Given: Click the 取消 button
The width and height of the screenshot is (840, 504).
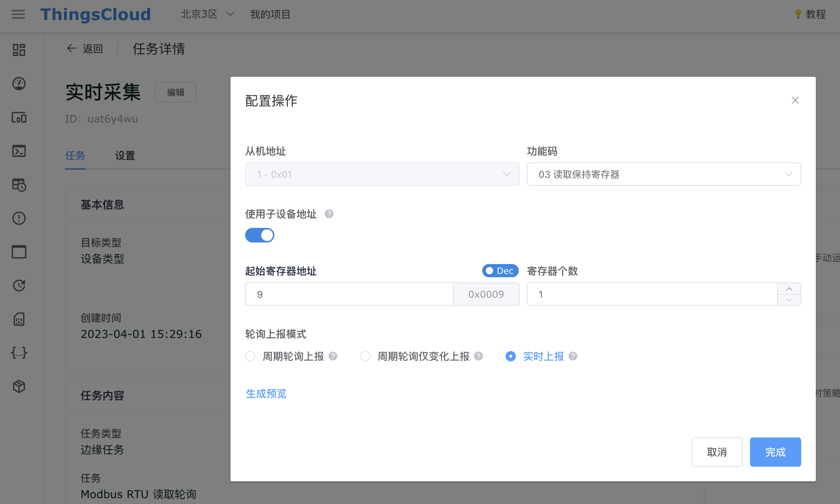Looking at the screenshot, I should pyautogui.click(x=717, y=452).
